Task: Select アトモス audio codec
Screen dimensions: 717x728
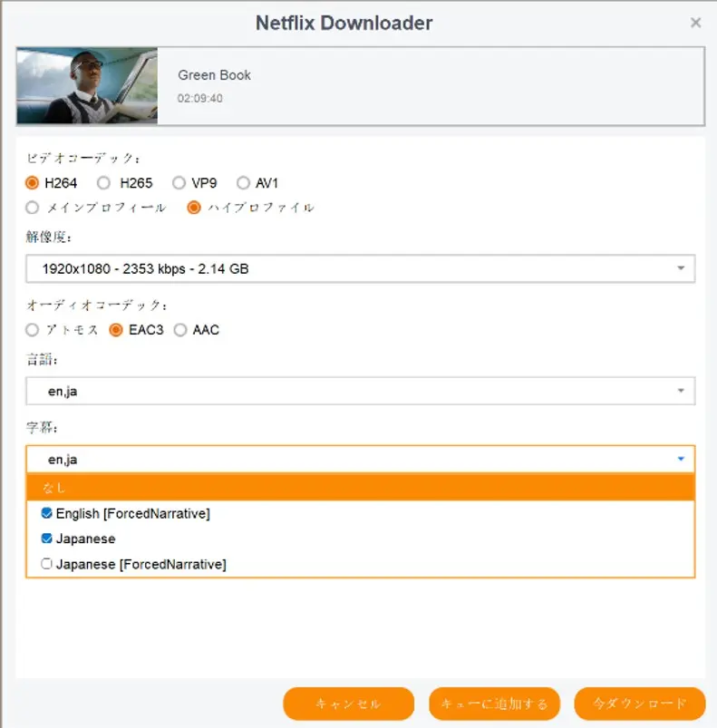Action: 32,330
